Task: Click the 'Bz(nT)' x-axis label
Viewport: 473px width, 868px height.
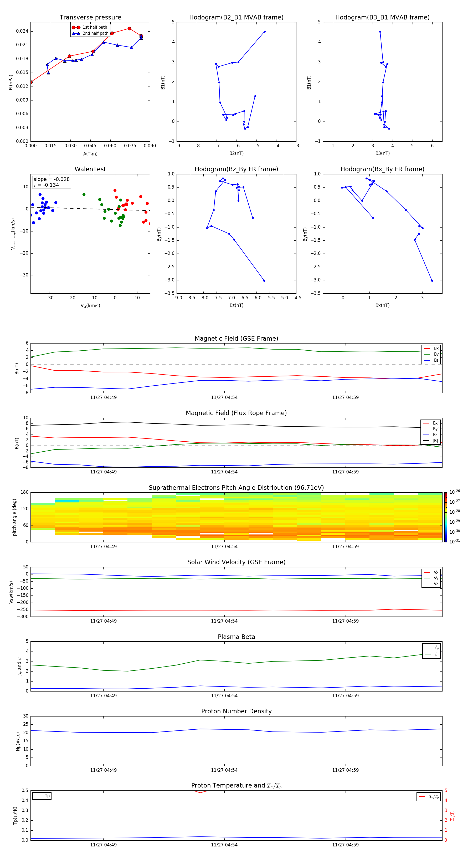Action: click(x=236, y=305)
